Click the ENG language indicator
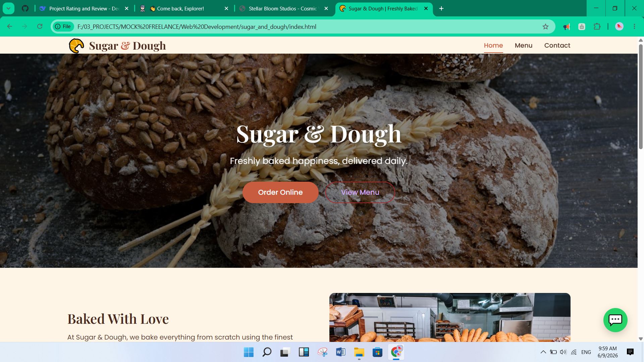This screenshot has width=644, height=362. [x=586, y=352]
